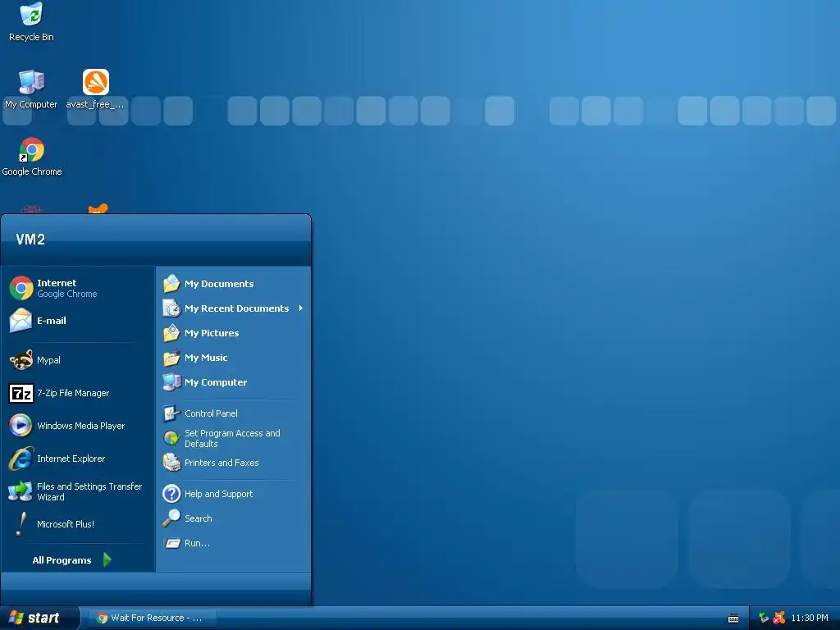Click Set Program Access and Defaults icon

(x=171, y=438)
